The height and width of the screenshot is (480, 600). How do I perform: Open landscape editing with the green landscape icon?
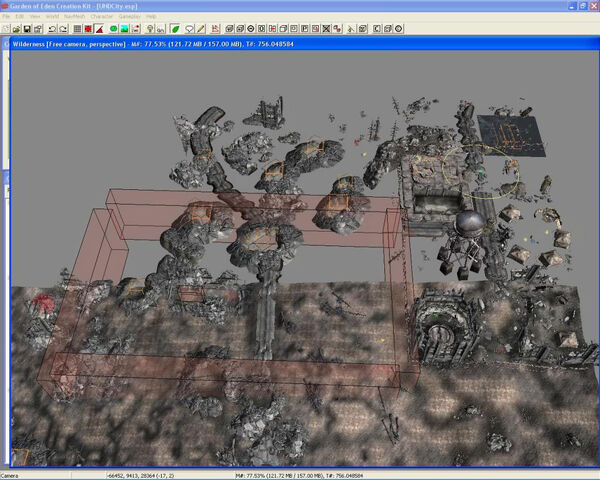pyautogui.click(x=124, y=29)
